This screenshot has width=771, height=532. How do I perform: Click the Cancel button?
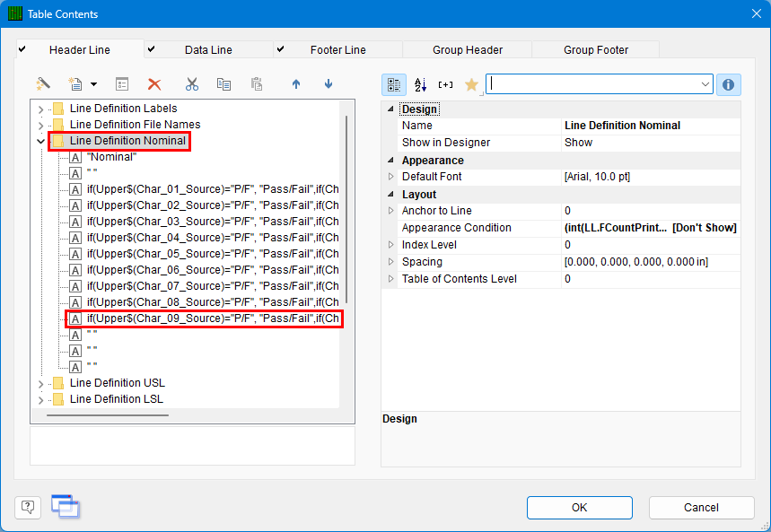coord(701,508)
